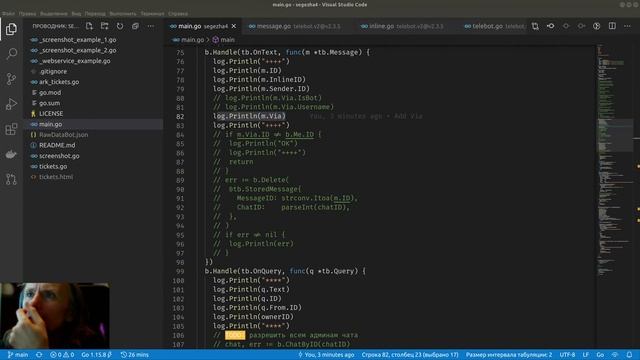The height and width of the screenshot is (360, 640).
Task: Click the toggle file blame icon in editor toolbar
Action: click(551, 26)
